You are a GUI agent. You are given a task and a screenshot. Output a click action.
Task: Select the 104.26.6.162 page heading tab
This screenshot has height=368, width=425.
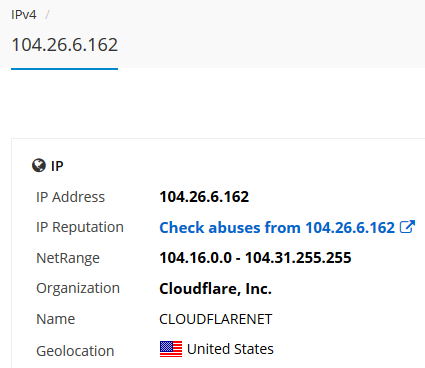(x=65, y=45)
